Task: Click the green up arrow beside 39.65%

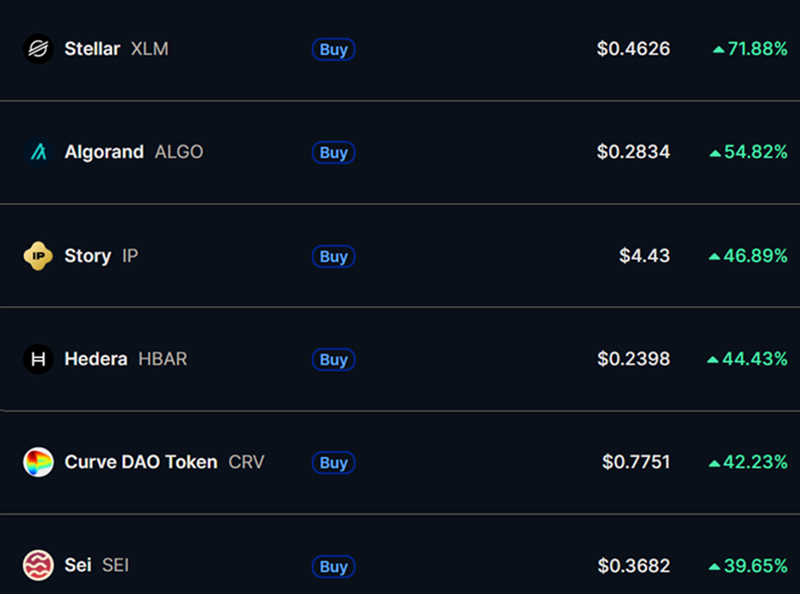Action: point(715,566)
